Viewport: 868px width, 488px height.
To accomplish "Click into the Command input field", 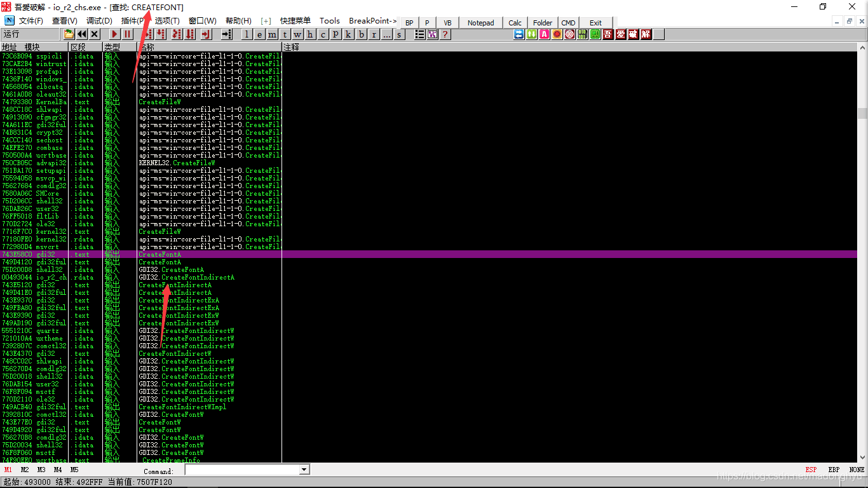I will [x=242, y=470].
